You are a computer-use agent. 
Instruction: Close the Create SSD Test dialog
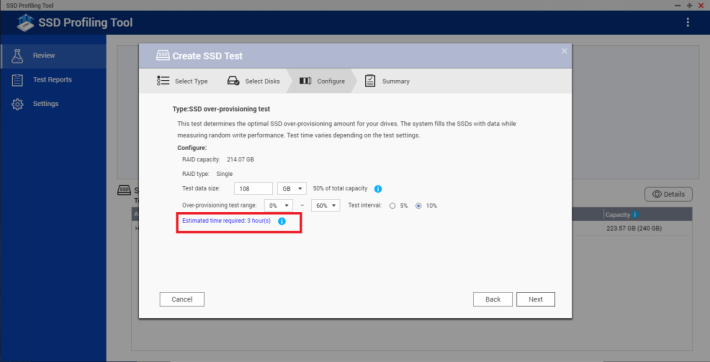(564, 51)
